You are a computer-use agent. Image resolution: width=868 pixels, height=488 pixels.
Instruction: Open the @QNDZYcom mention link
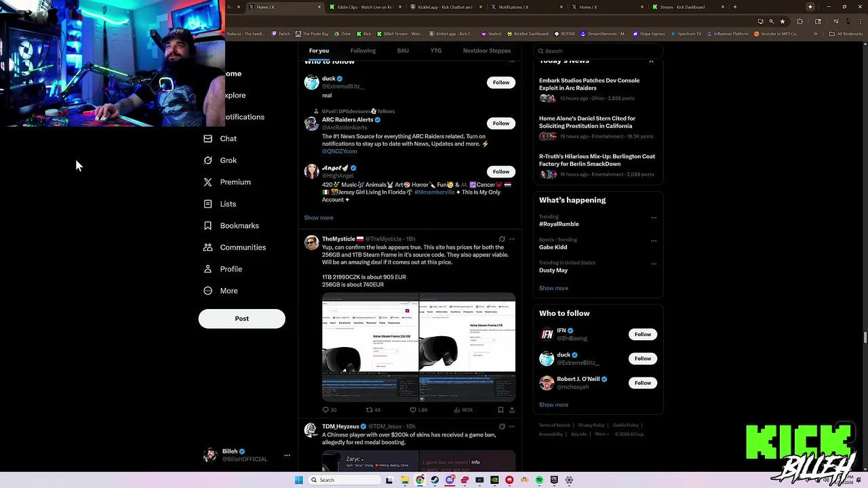point(339,151)
